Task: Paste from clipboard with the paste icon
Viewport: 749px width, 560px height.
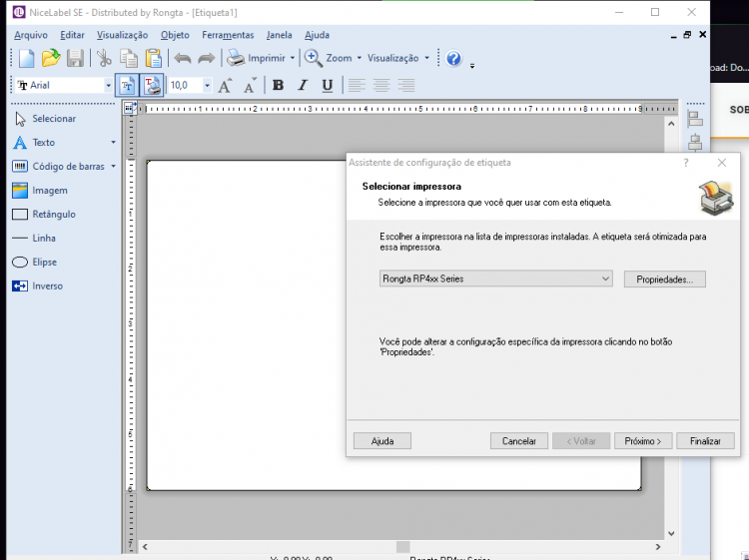Action: pyautogui.click(x=154, y=58)
